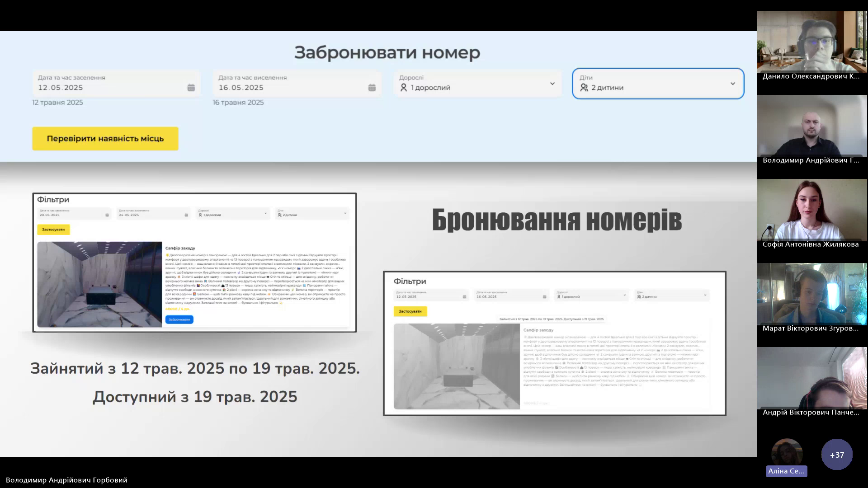Click the adult person icon
The height and width of the screenshot is (488, 868).
404,88
